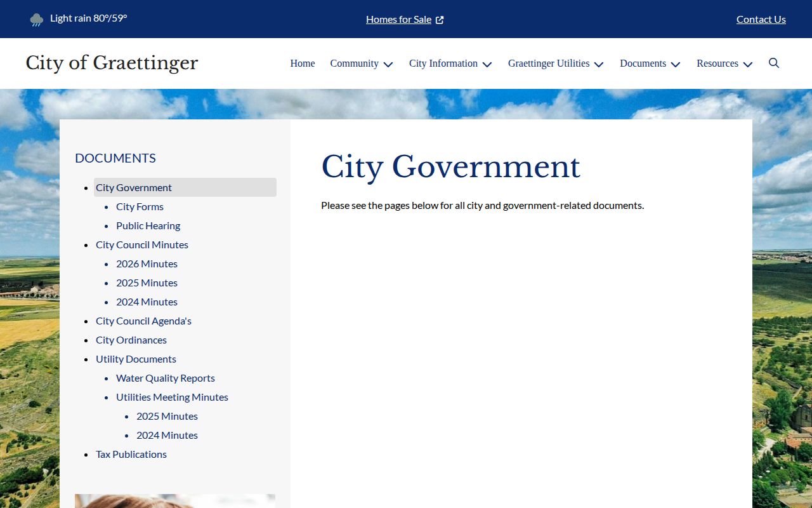Open the Tax Publications page
812x508 pixels.
point(131,454)
